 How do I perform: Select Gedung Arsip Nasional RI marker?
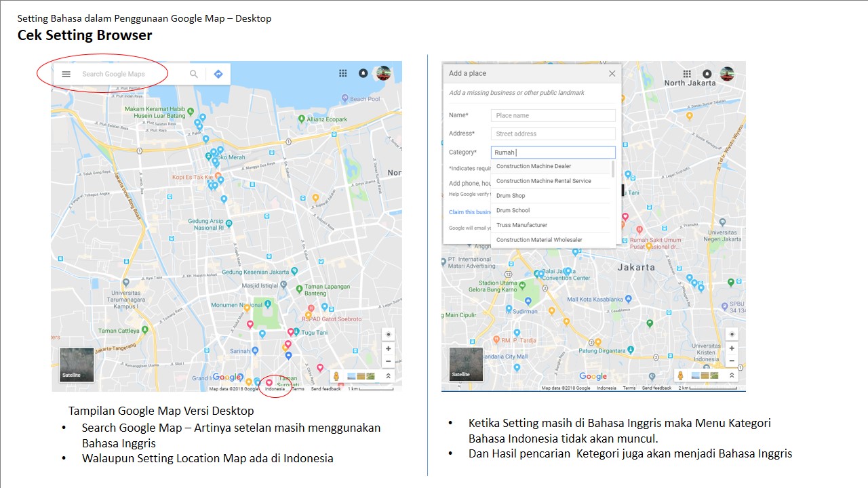tap(229, 223)
